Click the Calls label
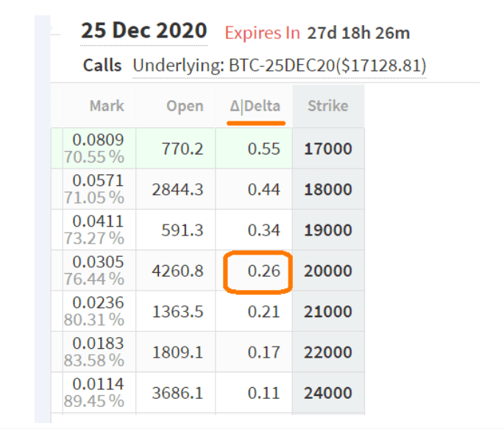Image resolution: width=504 pixels, height=429 pixels. click(x=102, y=65)
